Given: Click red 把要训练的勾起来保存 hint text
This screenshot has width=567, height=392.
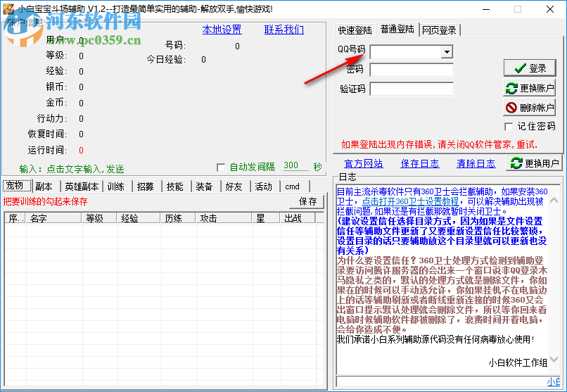Looking at the screenshot, I should click(x=46, y=201).
